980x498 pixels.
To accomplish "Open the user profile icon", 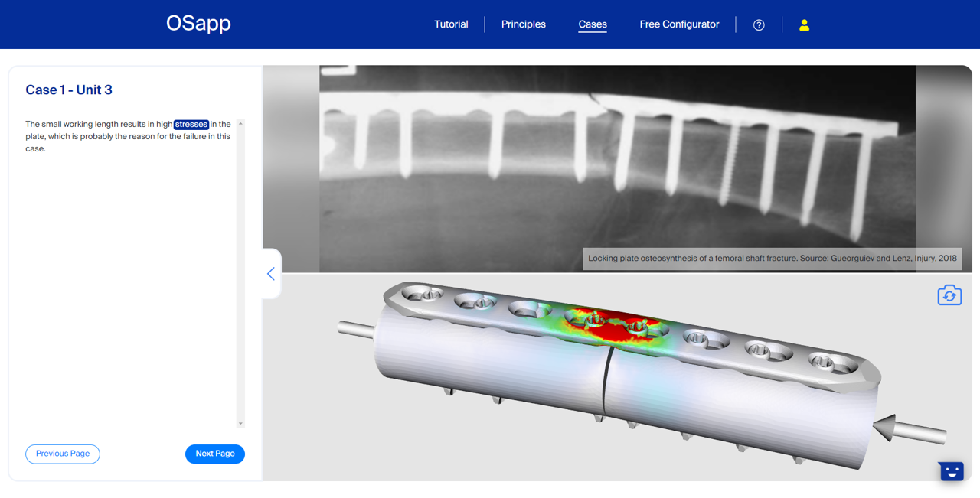I will point(804,25).
